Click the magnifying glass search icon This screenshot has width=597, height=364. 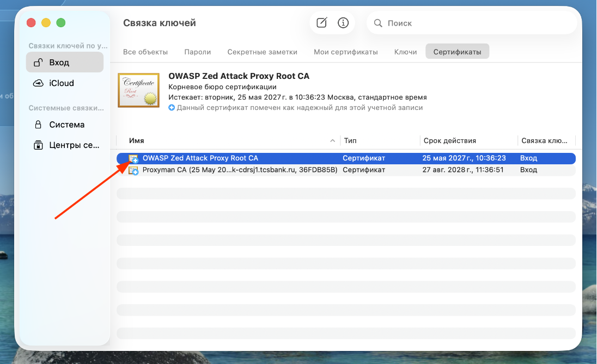(x=377, y=23)
